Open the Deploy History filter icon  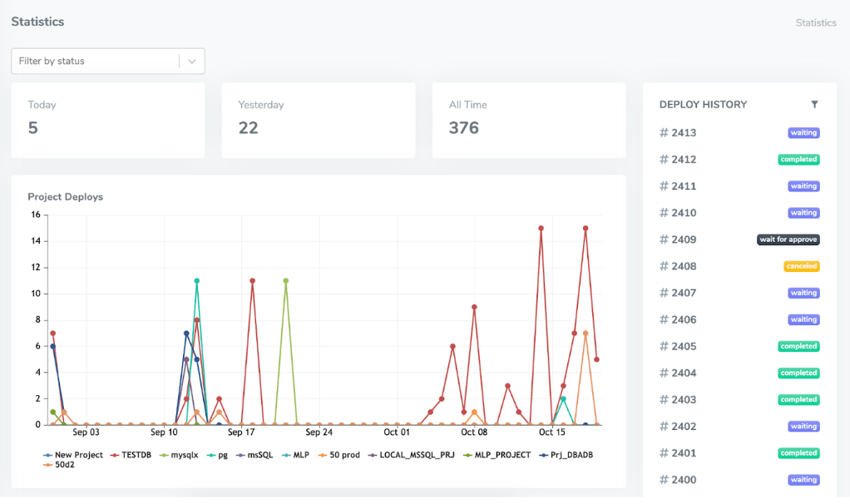point(814,105)
